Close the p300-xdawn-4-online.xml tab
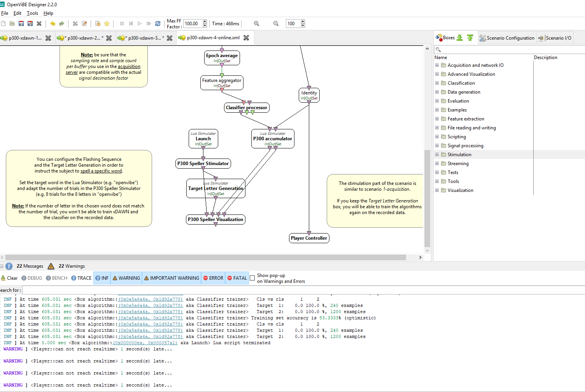 point(246,38)
